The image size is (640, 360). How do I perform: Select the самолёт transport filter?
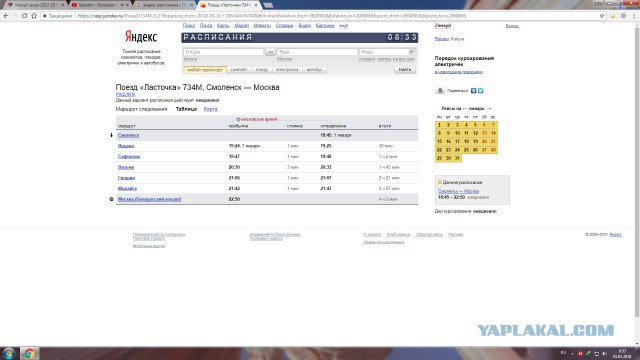coord(239,70)
